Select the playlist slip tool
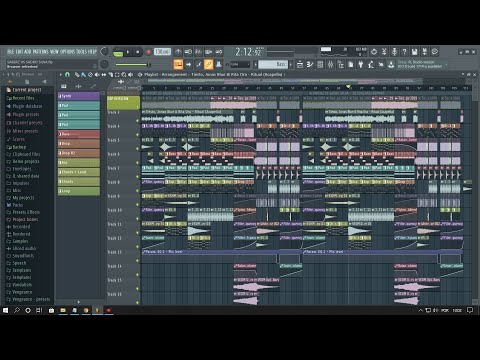The image size is (480, 360). point(104,75)
